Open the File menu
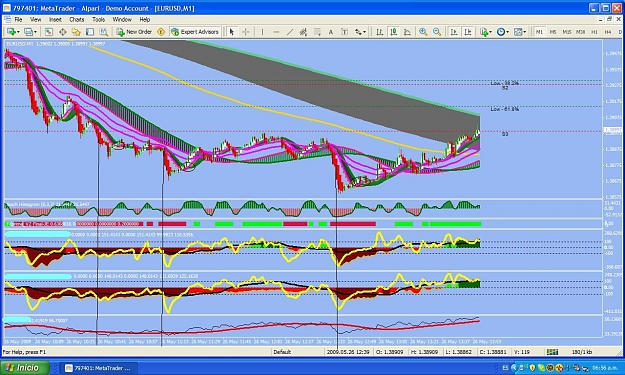The width and height of the screenshot is (625, 375). [18, 20]
